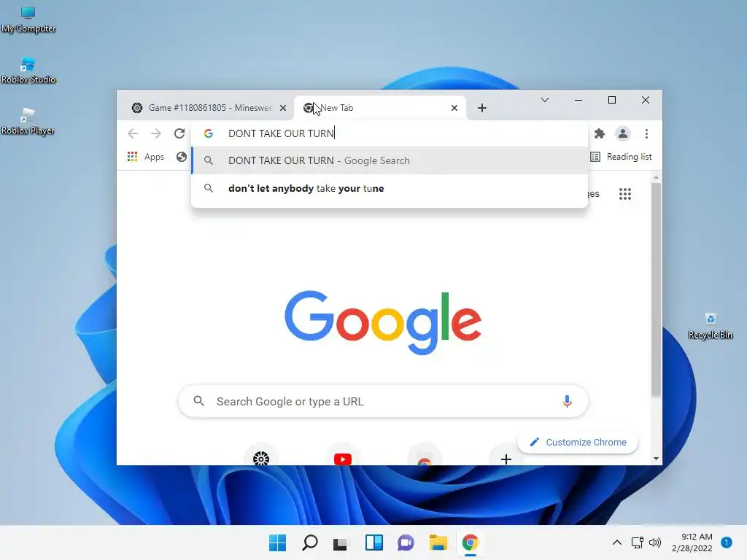Image resolution: width=747 pixels, height=560 pixels.
Task: Click the scrollbar up arrow
Action: click(656, 177)
